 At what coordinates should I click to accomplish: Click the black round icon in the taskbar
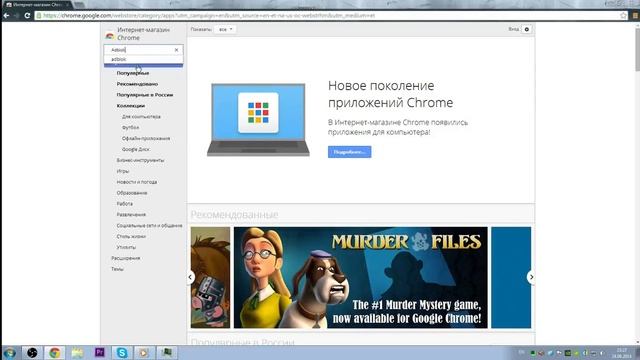click(x=32, y=353)
